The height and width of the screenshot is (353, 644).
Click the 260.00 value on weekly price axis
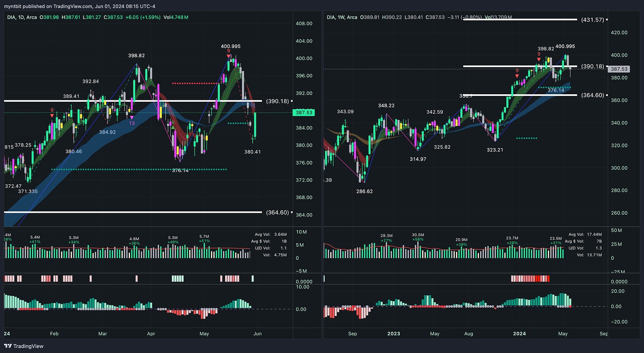click(x=619, y=213)
